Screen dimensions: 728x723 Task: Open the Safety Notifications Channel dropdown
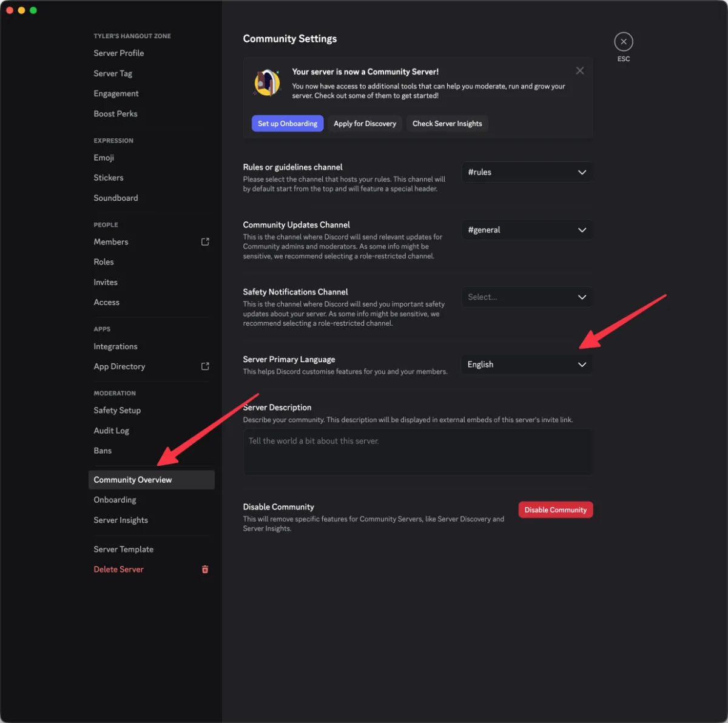pos(527,297)
